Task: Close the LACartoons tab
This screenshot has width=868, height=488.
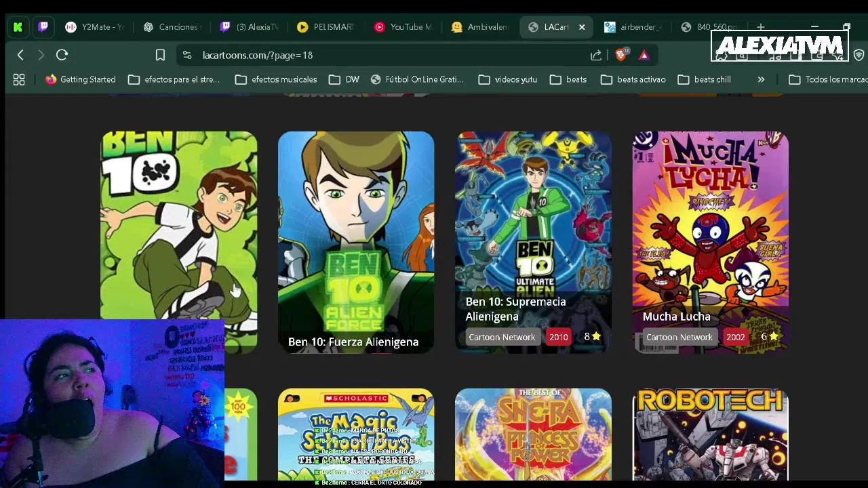Action: point(582,27)
